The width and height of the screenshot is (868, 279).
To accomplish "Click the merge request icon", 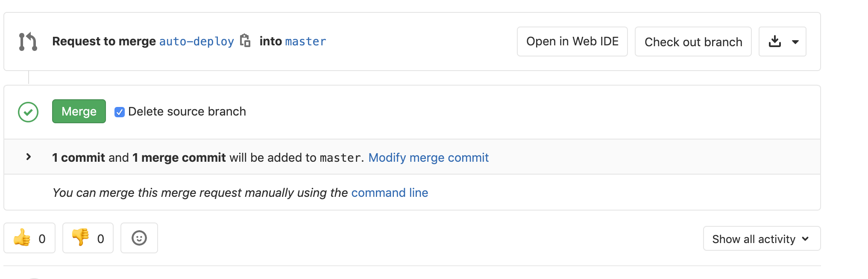I will click(28, 42).
